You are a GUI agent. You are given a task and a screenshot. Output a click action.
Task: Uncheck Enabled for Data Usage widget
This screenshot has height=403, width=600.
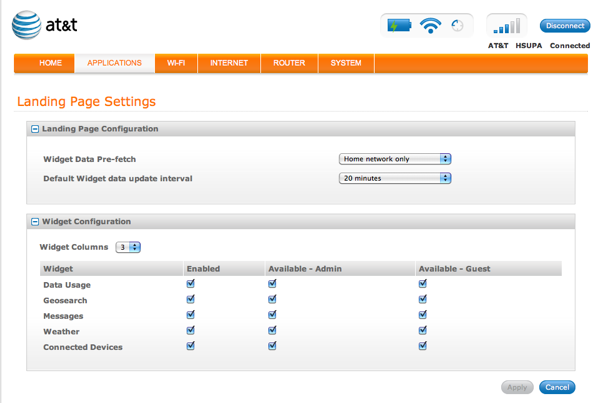(191, 284)
